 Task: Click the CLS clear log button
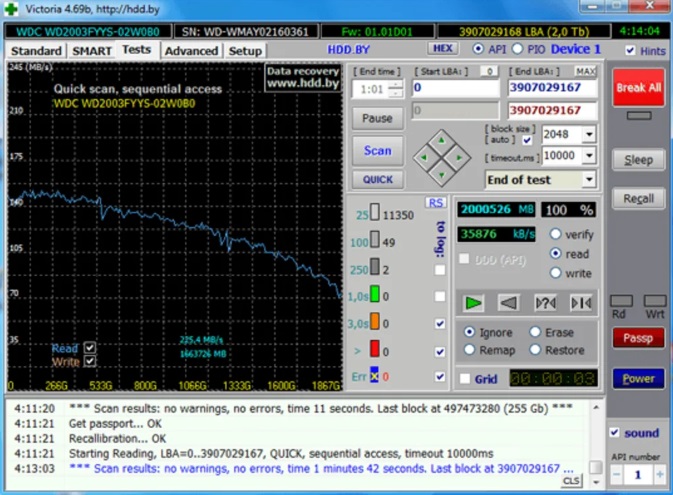pyautogui.click(x=570, y=481)
